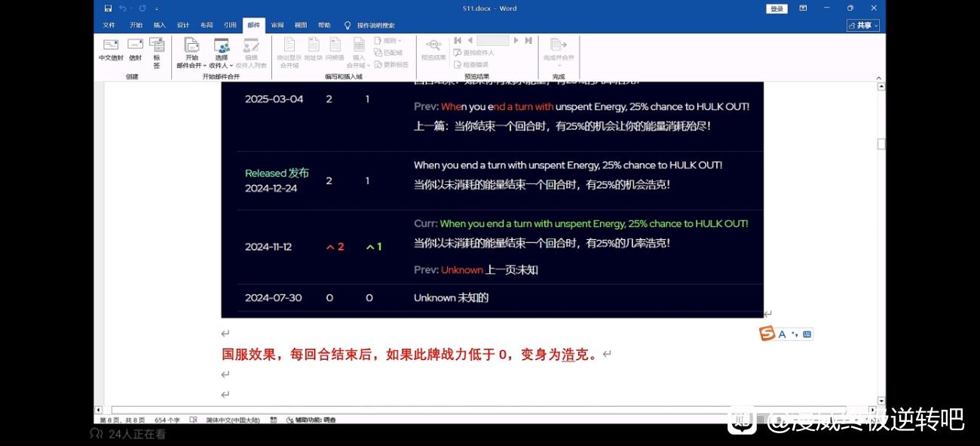Click the vertical scrollbar down arrow

click(x=881, y=401)
